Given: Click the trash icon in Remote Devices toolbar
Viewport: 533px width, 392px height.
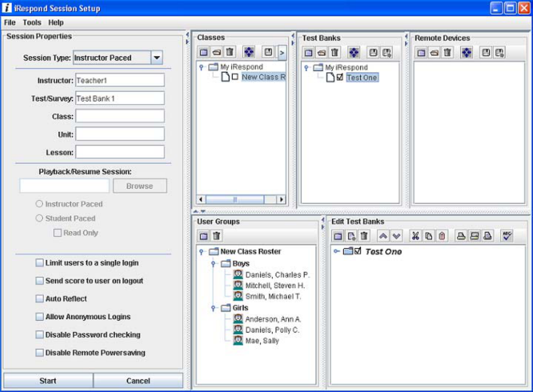Looking at the screenshot, I should click(447, 53).
